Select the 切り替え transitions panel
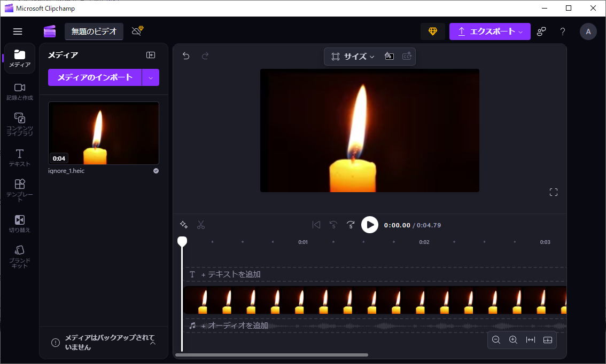 click(19, 223)
